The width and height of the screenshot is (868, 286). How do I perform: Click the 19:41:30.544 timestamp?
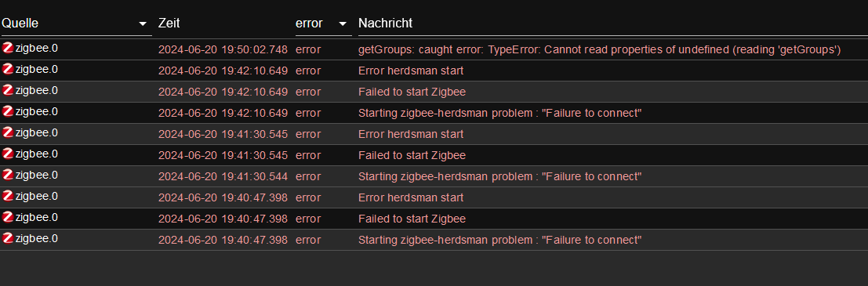pos(223,176)
